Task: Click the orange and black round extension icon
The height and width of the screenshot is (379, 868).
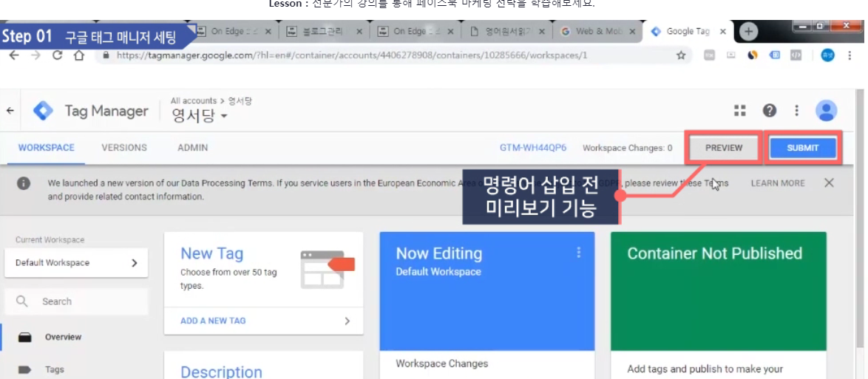Action: 753,55
